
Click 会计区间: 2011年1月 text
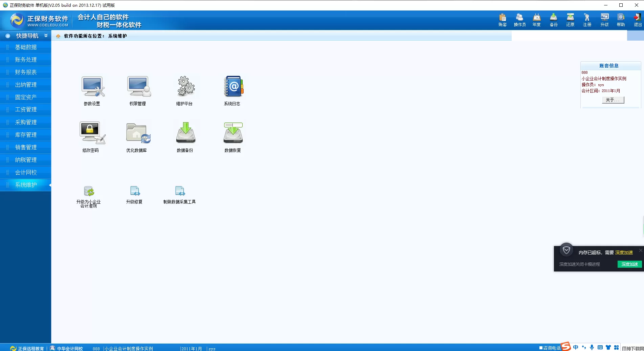pos(601,91)
